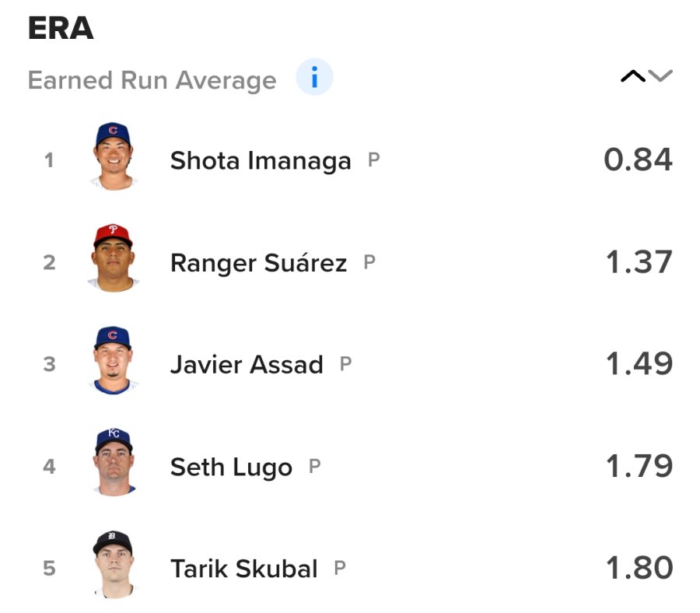Click the bold ERA heading
The width and height of the screenshot is (700, 613).
[x=61, y=30]
